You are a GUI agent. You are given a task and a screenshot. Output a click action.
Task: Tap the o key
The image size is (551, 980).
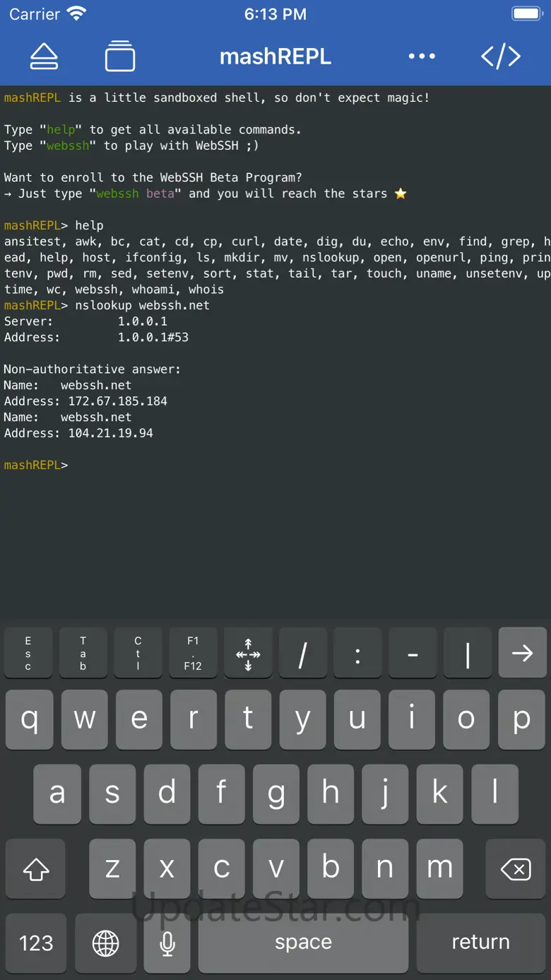(x=466, y=719)
